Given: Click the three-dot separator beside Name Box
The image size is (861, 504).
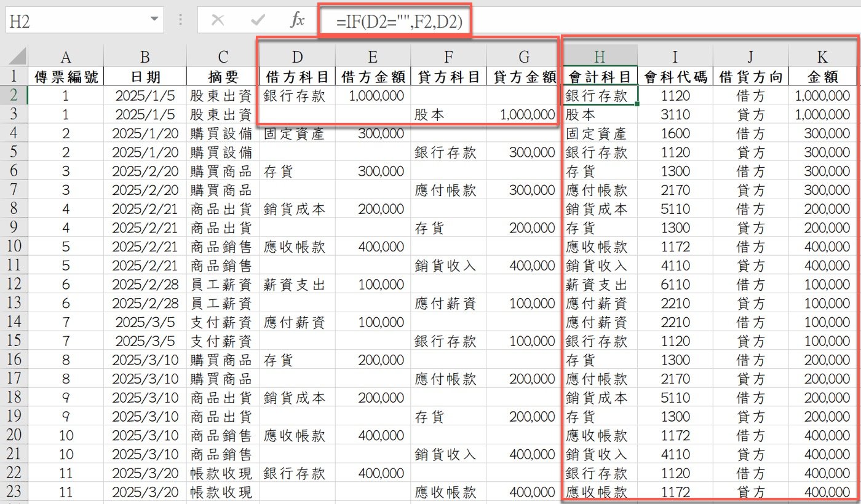Looking at the screenshot, I should pos(181,18).
